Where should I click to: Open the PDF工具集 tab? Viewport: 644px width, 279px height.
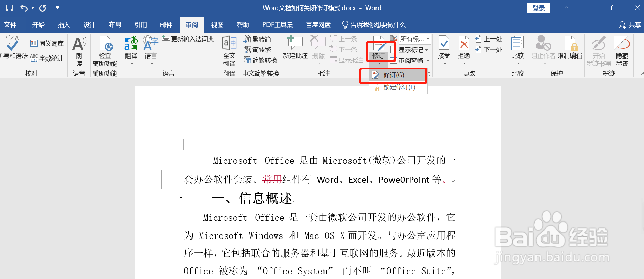point(277,25)
